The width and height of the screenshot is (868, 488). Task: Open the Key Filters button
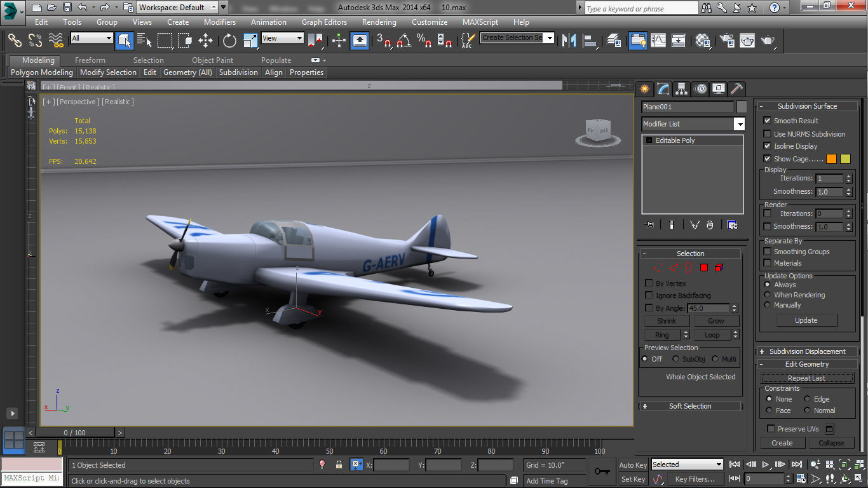695,479
